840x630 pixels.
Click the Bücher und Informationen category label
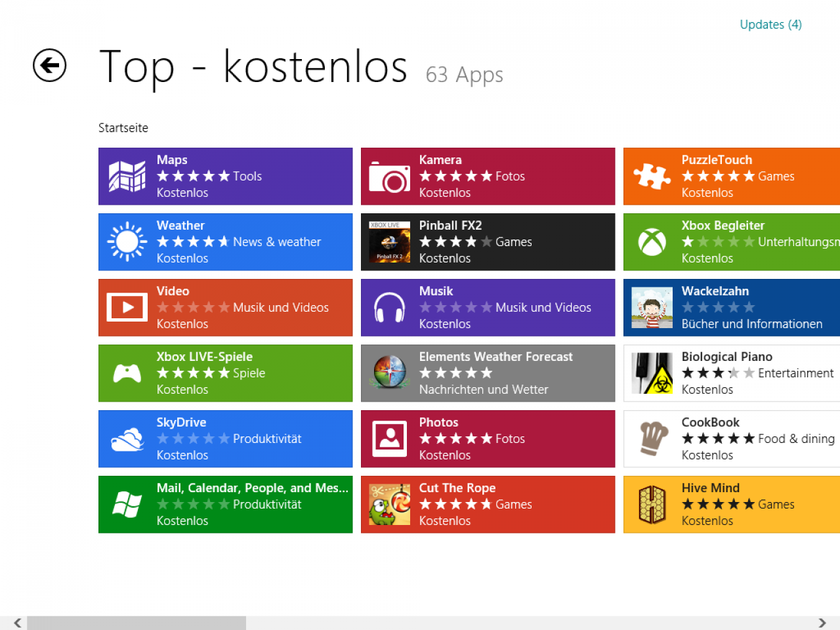[752, 324]
